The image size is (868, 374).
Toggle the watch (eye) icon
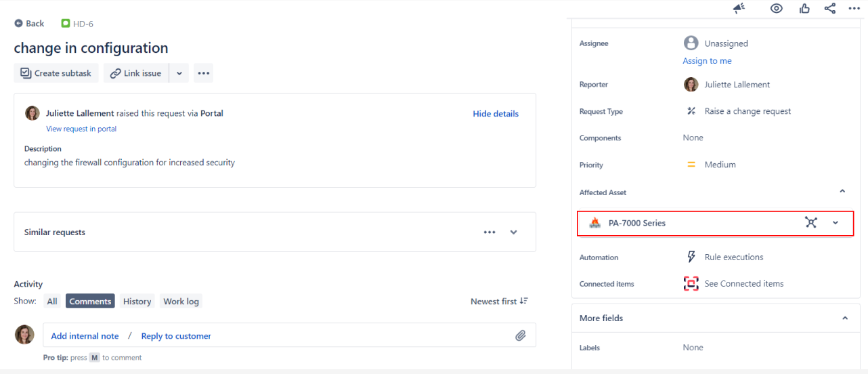(x=777, y=8)
